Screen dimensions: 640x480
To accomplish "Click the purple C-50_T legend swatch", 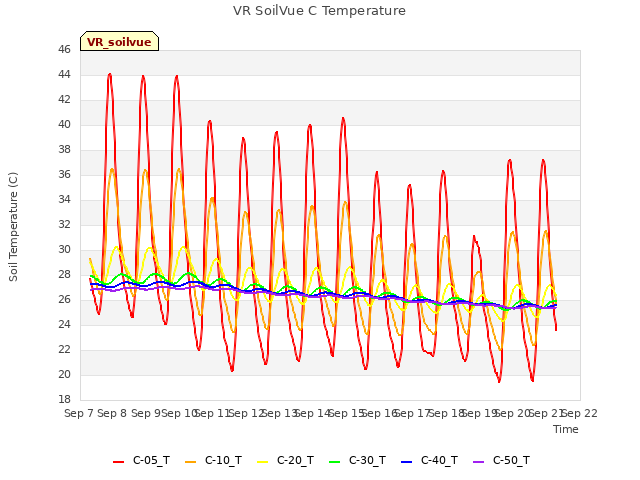I will pos(478,462).
